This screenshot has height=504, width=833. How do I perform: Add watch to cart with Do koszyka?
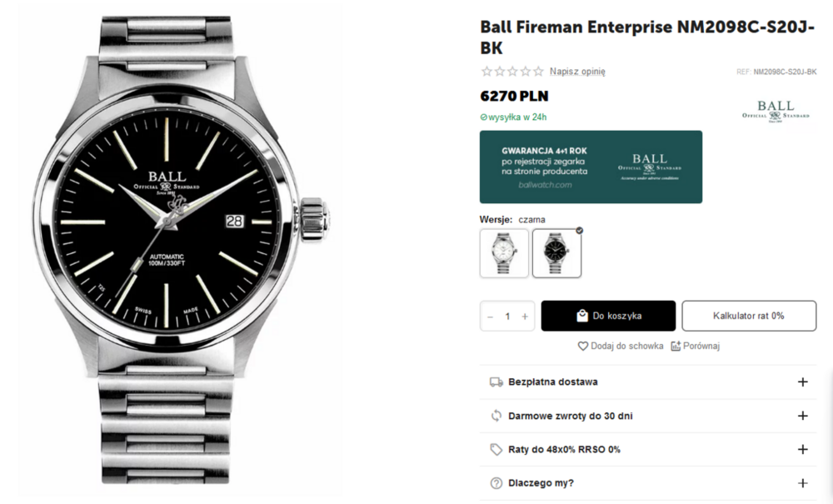coord(608,316)
